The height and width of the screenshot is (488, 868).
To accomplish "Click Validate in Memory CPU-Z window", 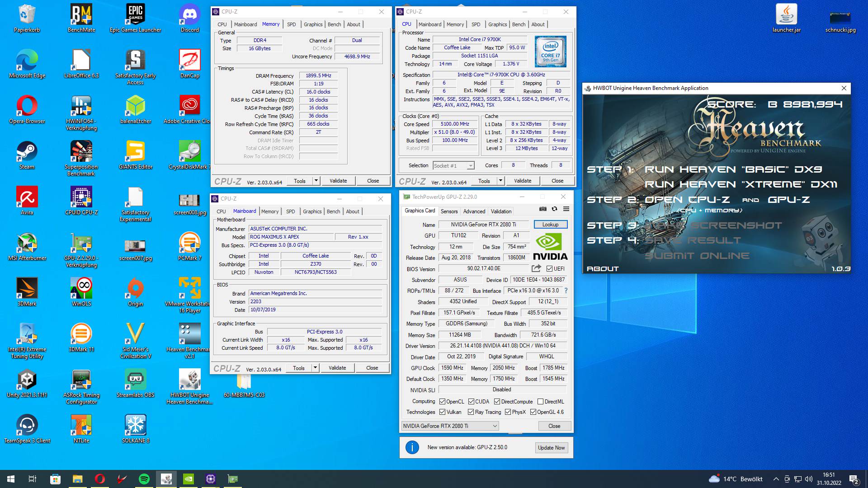I will (338, 181).
